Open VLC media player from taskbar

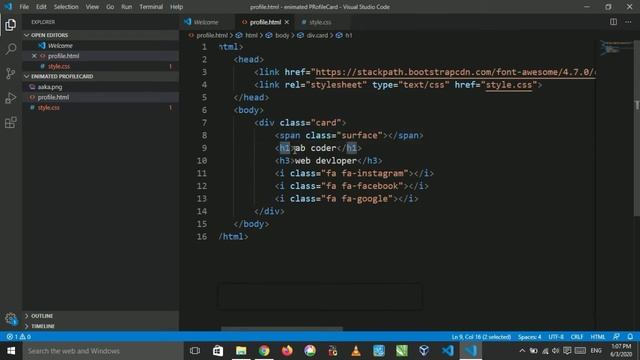coord(356,351)
